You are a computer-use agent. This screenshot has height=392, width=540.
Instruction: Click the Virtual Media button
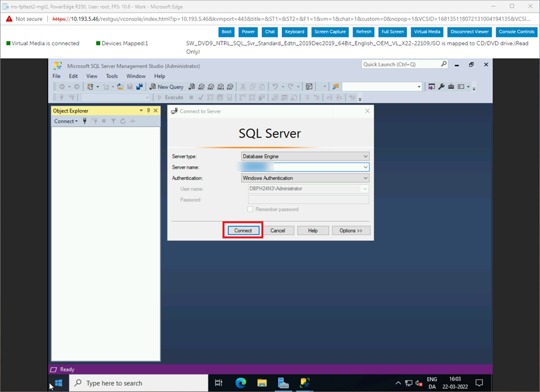tap(427, 32)
